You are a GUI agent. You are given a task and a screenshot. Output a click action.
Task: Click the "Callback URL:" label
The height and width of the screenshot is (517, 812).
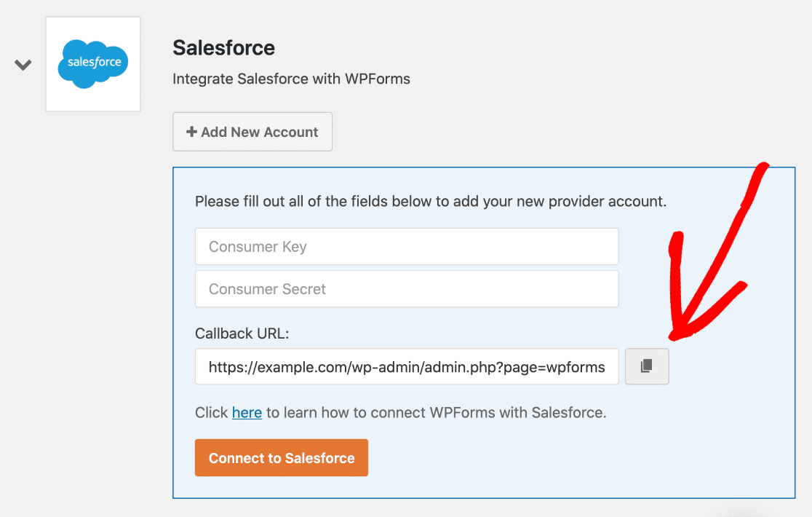click(242, 334)
